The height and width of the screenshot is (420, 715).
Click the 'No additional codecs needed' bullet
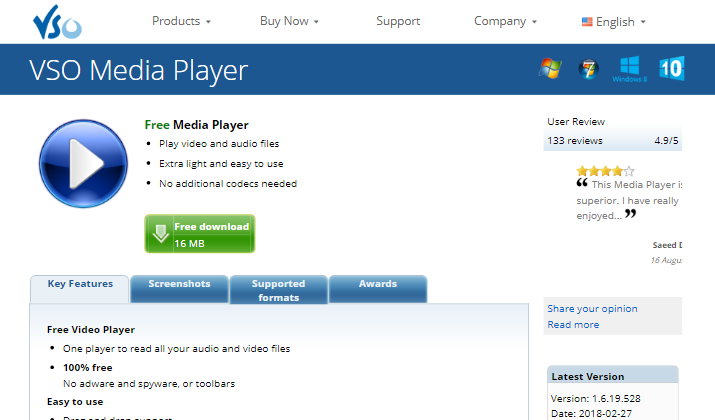pyautogui.click(x=228, y=184)
